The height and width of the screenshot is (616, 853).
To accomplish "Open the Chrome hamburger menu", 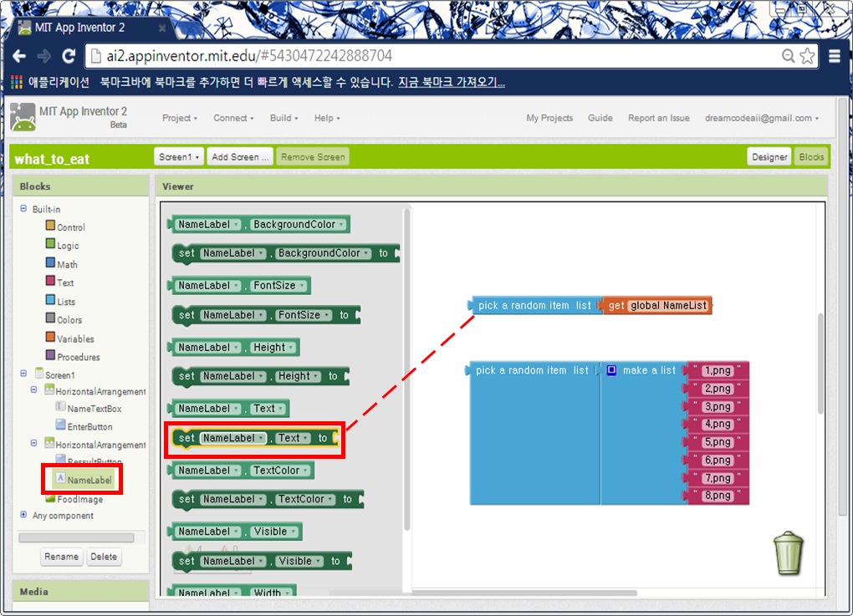I will click(x=835, y=55).
